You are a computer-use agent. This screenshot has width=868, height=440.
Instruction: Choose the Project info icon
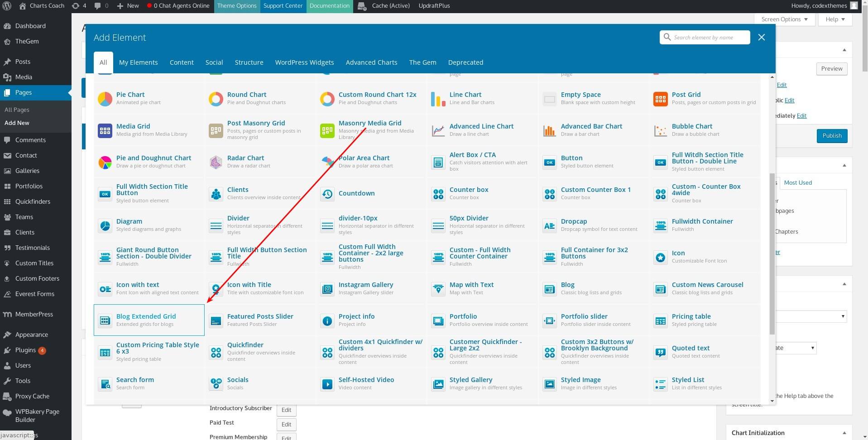327,320
